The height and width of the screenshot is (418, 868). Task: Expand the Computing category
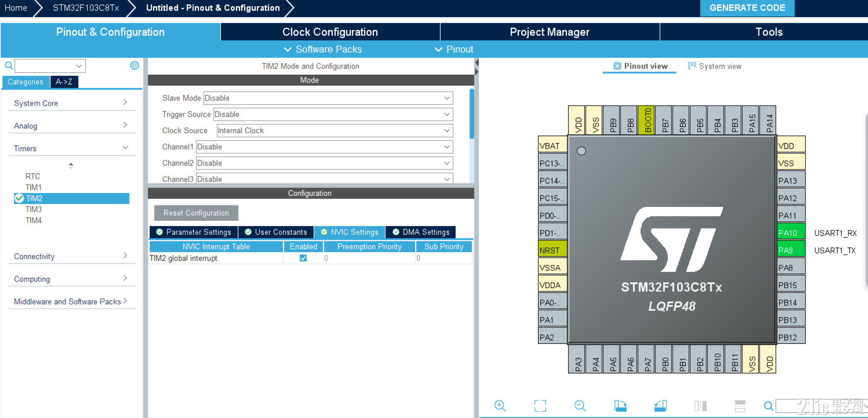71,279
